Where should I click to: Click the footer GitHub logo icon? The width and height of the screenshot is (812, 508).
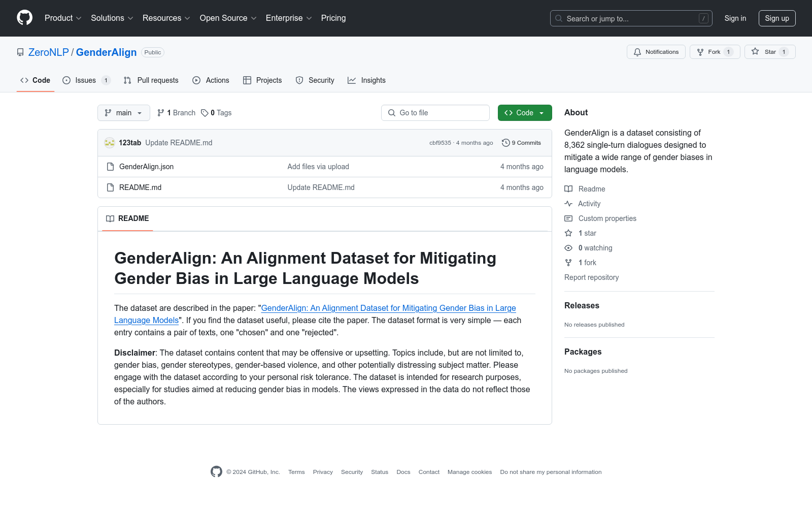tap(216, 471)
